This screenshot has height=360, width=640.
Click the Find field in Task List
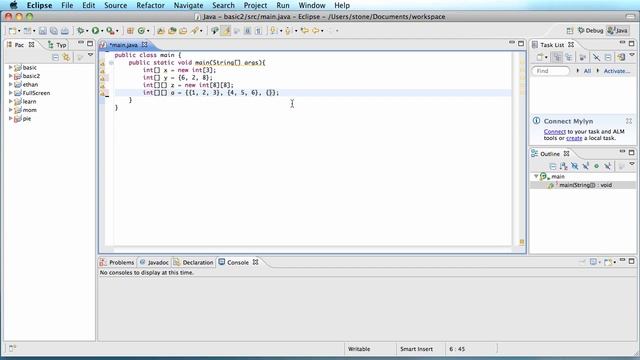pyautogui.click(x=550, y=71)
